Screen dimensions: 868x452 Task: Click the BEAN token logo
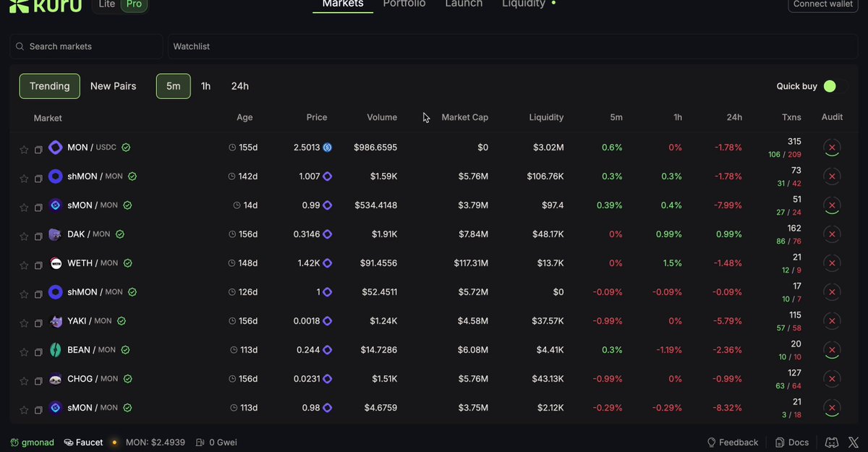click(56, 350)
